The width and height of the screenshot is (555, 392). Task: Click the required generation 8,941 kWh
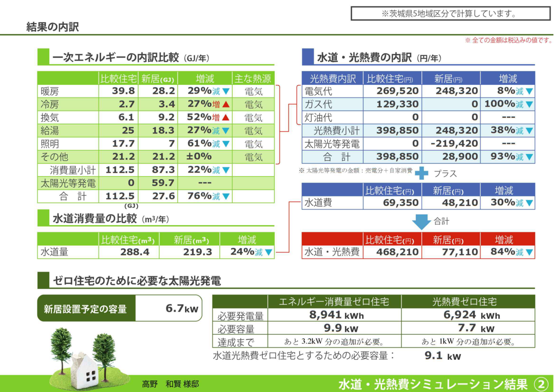point(336,315)
